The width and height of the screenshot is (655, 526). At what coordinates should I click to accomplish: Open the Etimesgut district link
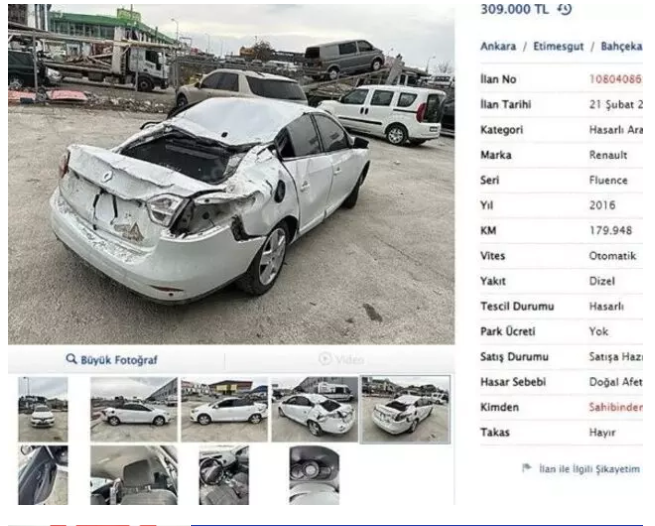tap(558, 46)
